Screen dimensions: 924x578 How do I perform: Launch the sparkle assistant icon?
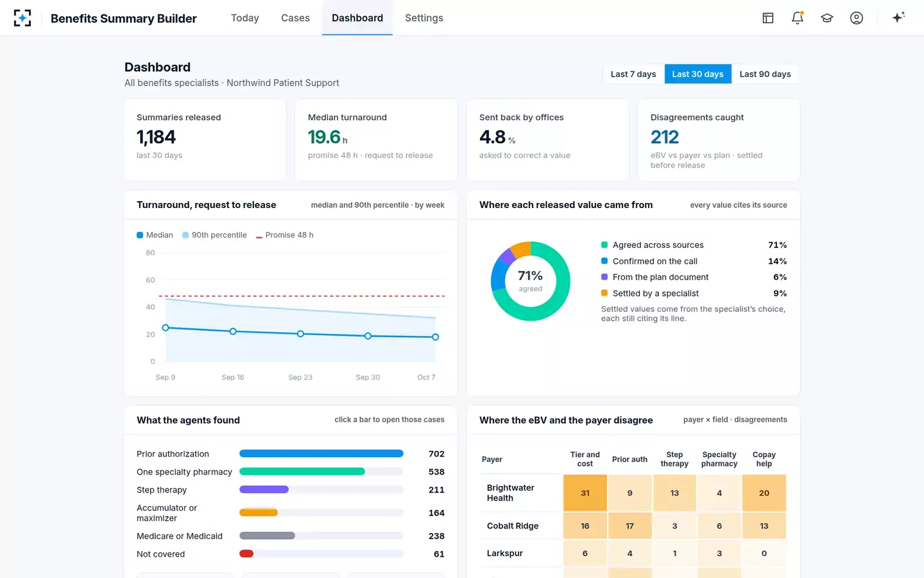(x=898, y=17)
